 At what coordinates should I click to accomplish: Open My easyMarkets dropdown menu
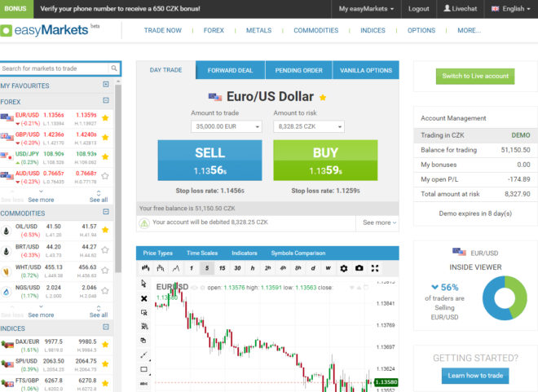[x=366, y=9]
